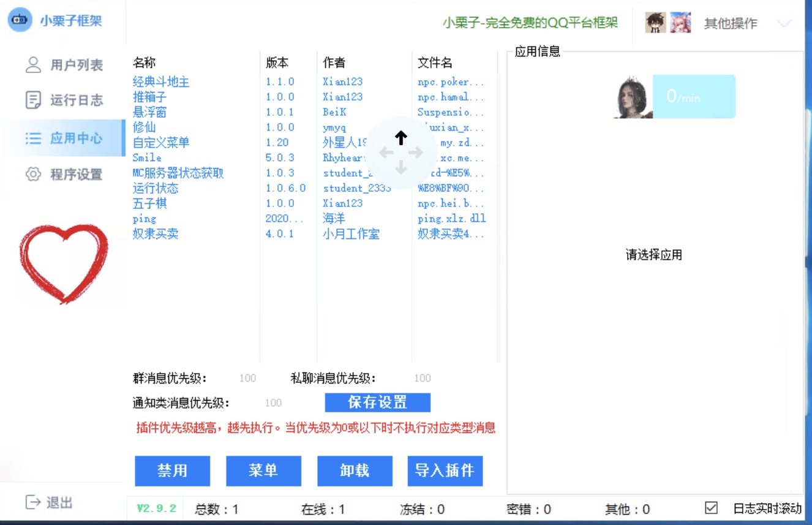Click the red heart image in sidebar
The width and height of the screenshot is (812, 525).
(x=63, y=263)
